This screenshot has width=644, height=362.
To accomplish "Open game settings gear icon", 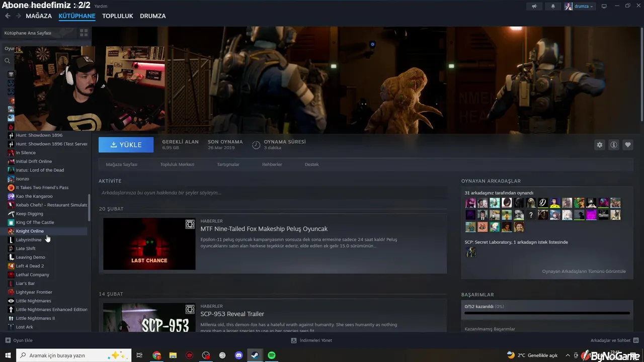I will click(x=600, y=145).
